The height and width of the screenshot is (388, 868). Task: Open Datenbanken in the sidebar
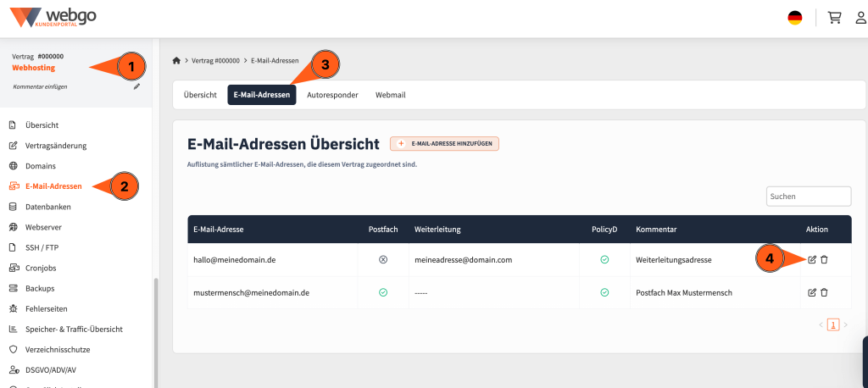[x=48, y=207]
